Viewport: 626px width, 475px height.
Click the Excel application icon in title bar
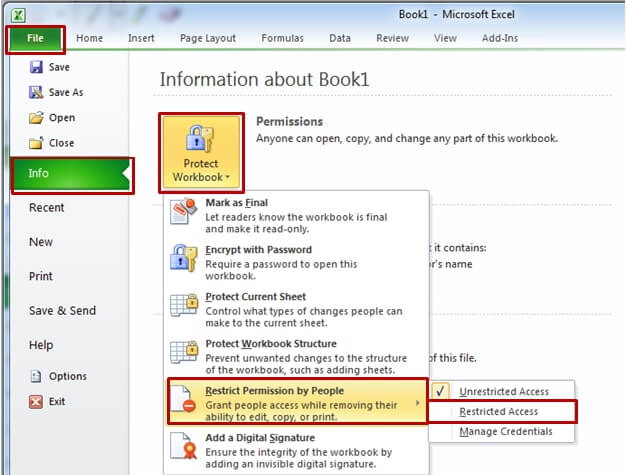18,15
